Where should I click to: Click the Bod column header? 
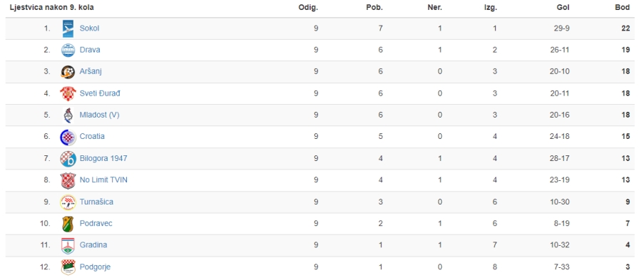623,8
